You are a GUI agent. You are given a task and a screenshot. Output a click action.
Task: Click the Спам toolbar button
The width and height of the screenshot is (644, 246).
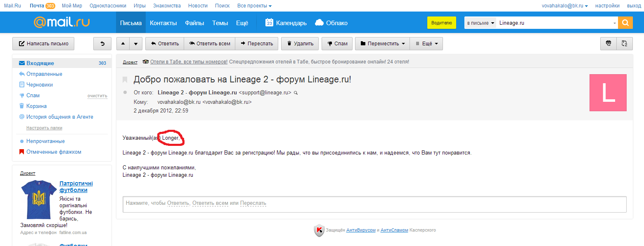(x=337, y=44)
